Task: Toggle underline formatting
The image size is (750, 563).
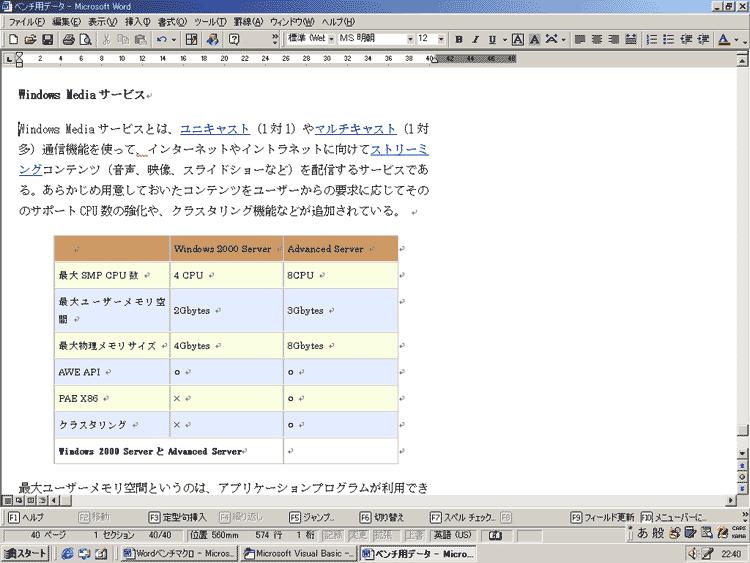Action: tap(492, 39)
